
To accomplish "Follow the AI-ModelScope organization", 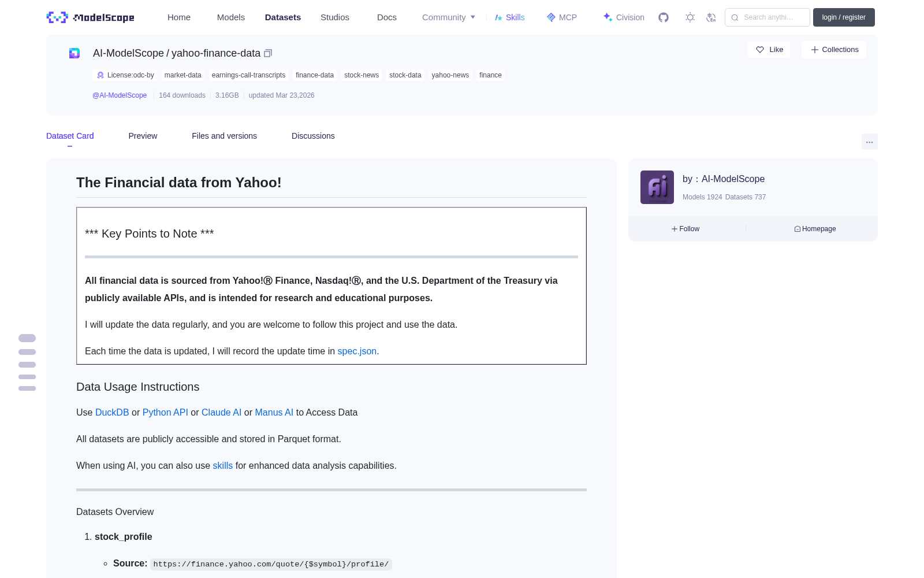I will [685, 229].
